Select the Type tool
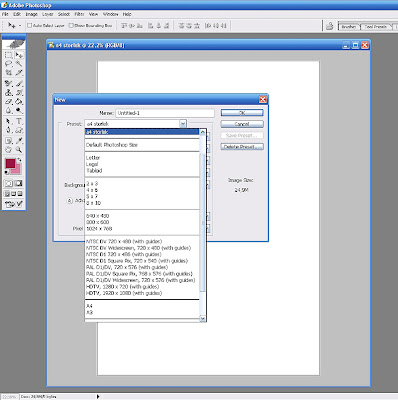Viewport: 398px width, 400px height. point(19,121)
